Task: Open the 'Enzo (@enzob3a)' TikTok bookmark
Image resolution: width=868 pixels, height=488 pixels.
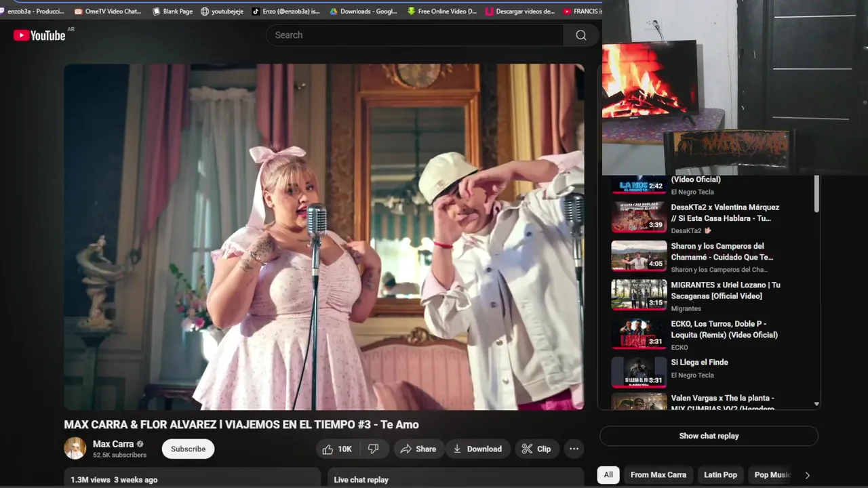Action: [x=285, y=11]
